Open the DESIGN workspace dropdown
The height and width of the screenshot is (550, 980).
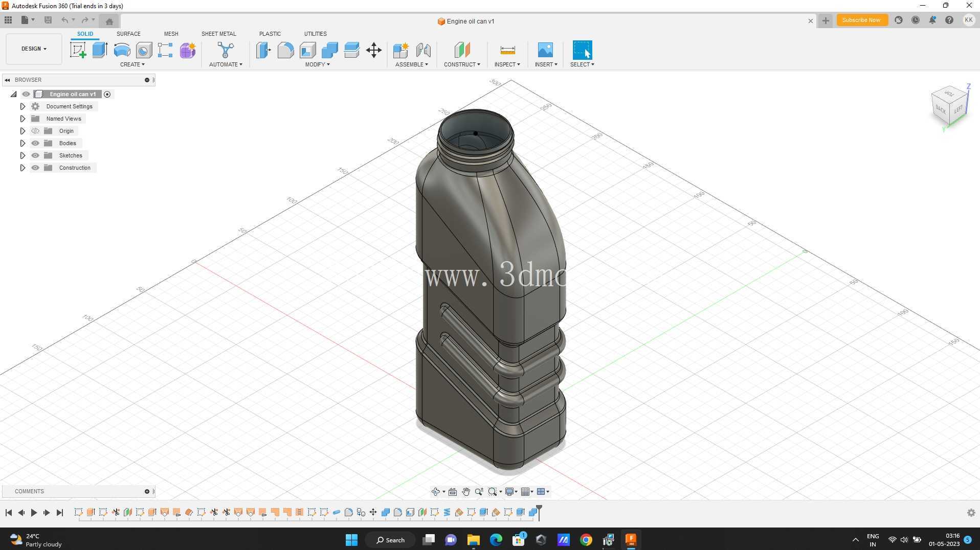click(34, 49)
